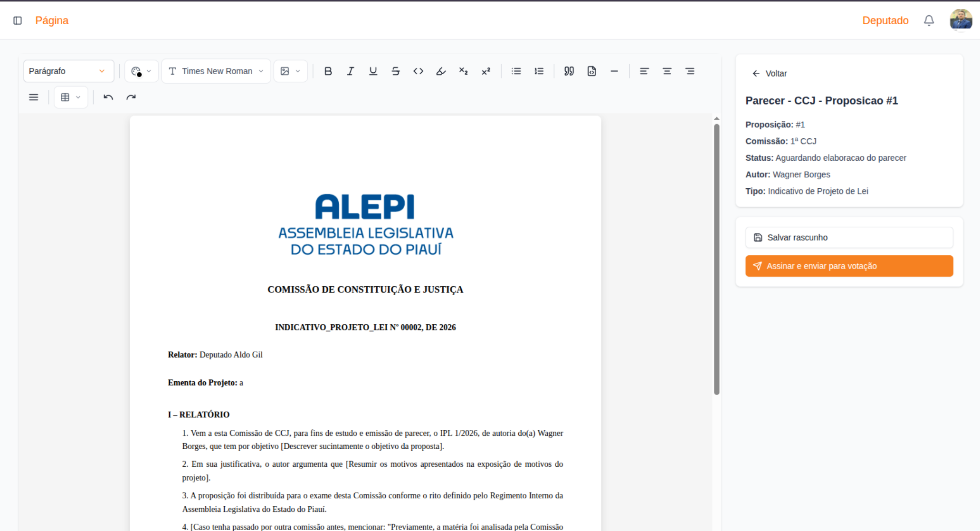This screenshot has height=531, width=980.
Task: Click INDICATIVO_PROJETO_LEI Nº 00002 title
Action: 365,328
